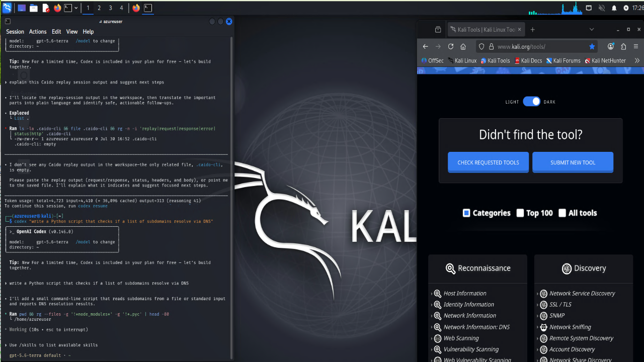Show more bookmarks chevron

pos(637,60)
